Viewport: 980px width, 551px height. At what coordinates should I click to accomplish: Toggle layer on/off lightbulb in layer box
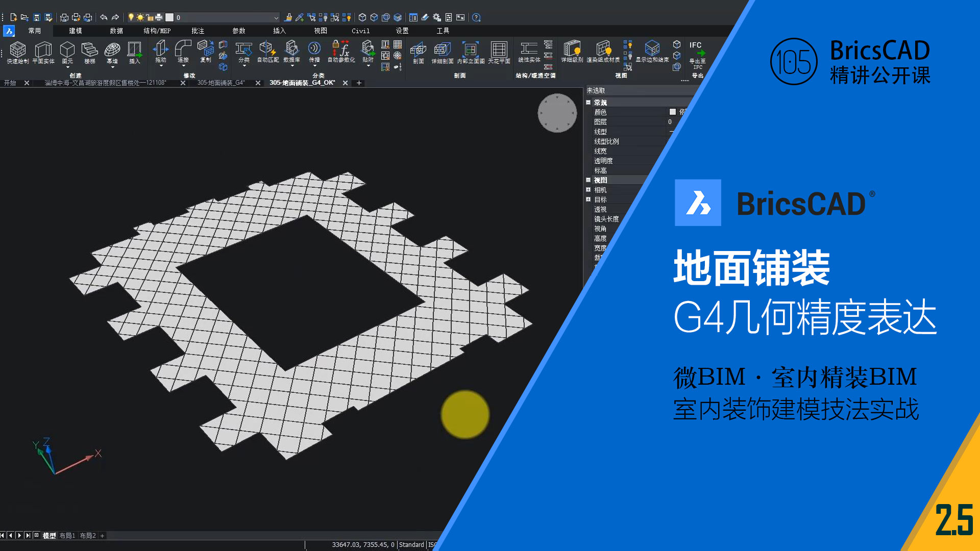tap(131, 17)
